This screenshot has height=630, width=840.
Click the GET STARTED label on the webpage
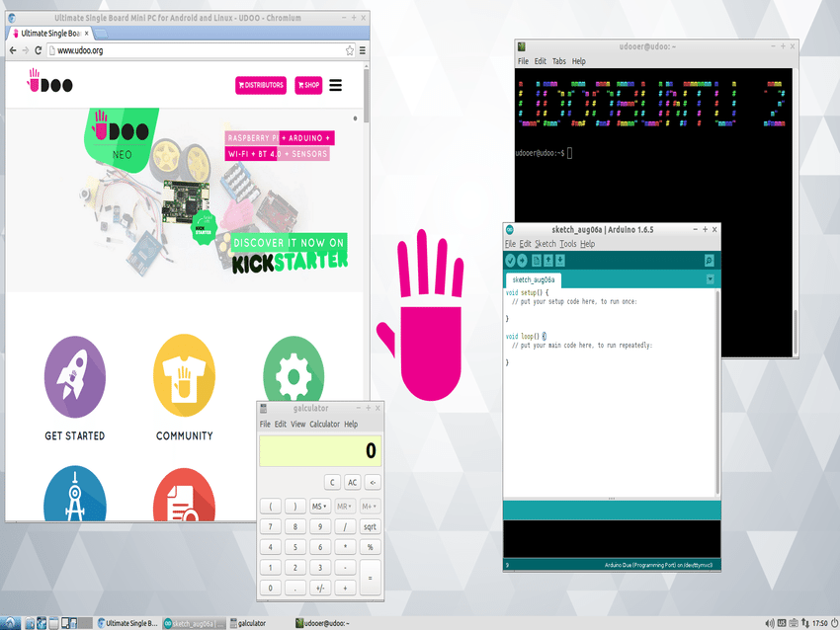click(x=74, y=436)
